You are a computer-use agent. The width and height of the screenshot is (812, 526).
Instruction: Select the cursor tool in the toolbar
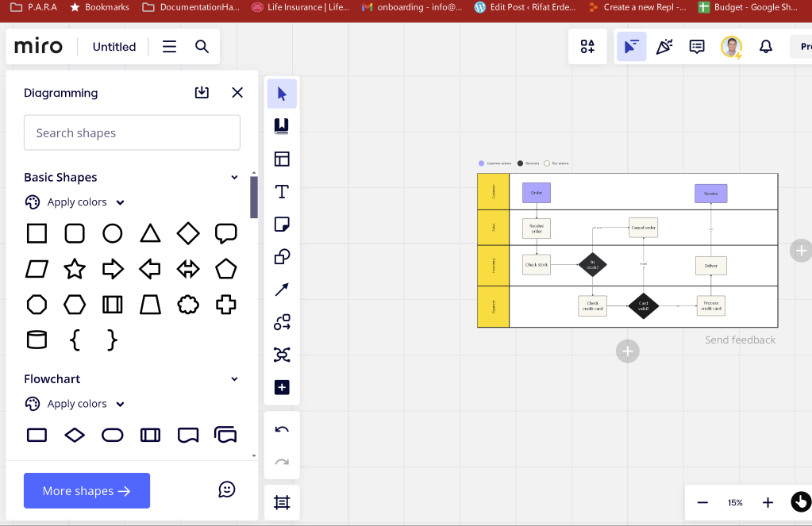click(x=282, y=94)
